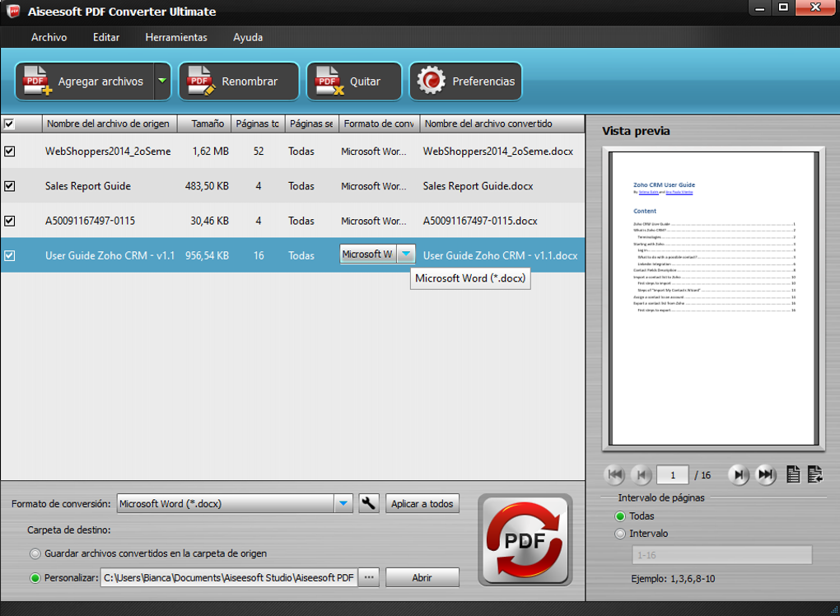840x616 pixels.
Task: Select the Todas page range radio button
Action: tap(620, 516)
